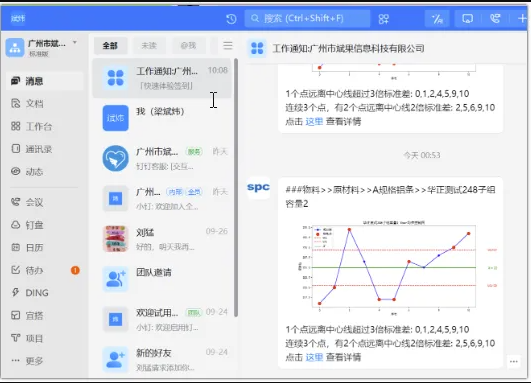Expand the organization switcher dropdown arrow
This screenshot has width=531, height=383.
tap(75, 43)
